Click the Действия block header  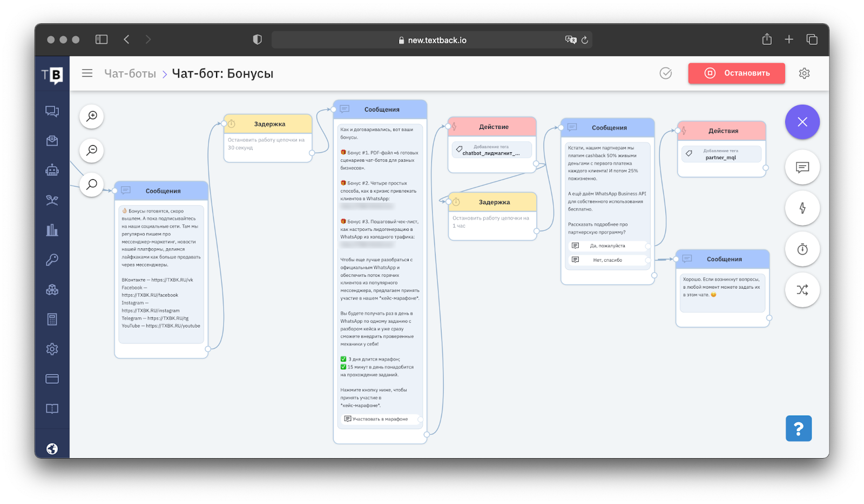(x=722, y=131)
